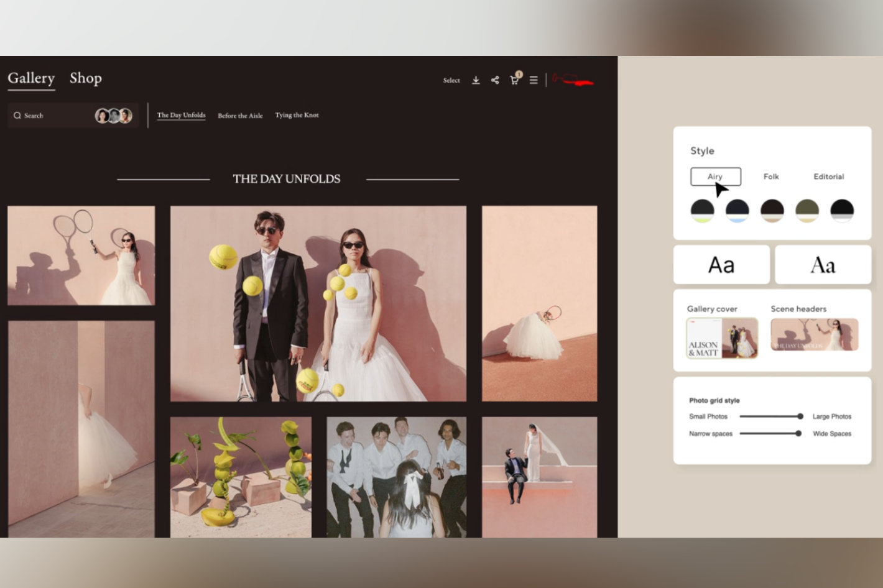This screenshot has height=588, width=883.
Task: Open the Gallery cover thumbnail Alison & Matt
Action: pyautogui.click(x=722, y=338)
